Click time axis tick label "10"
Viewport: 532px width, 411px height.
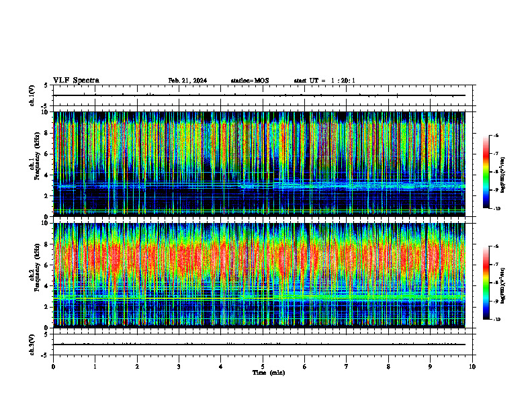pos(472,367)
